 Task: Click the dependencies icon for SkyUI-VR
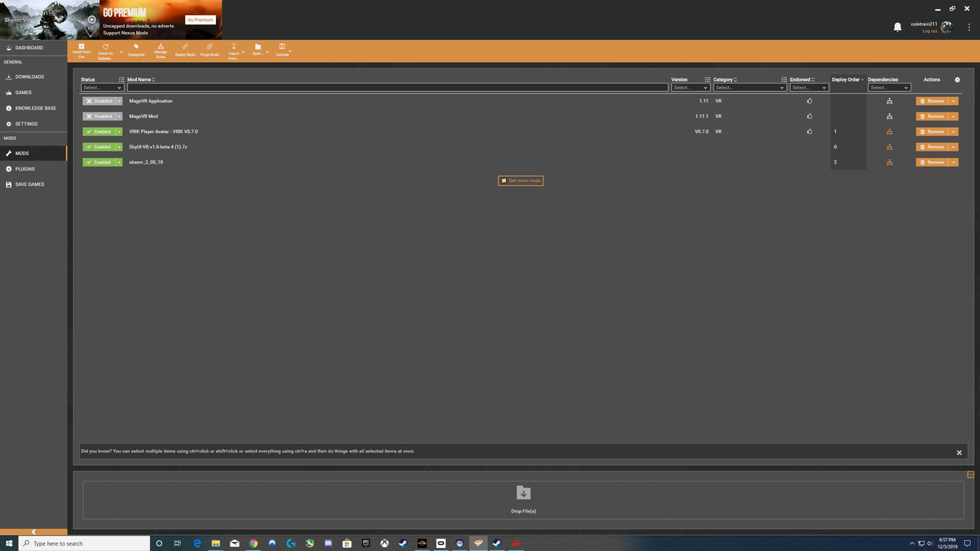click(889, 147)
